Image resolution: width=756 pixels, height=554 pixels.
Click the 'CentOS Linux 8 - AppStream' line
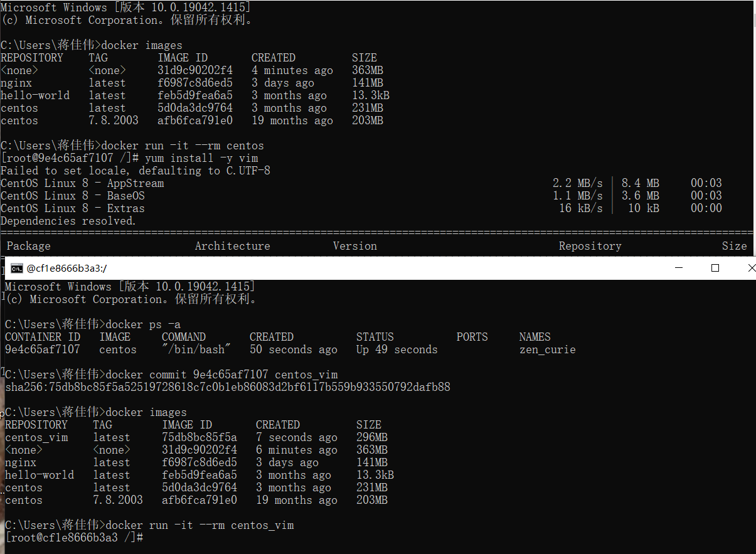click(x=82, y=183)
